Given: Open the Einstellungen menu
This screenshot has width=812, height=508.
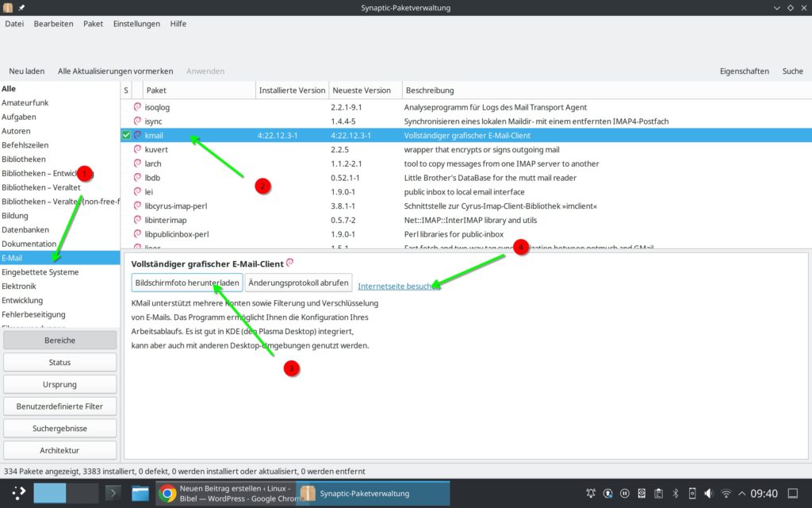Looking at the screenshot, I should [x=136, y=23].
